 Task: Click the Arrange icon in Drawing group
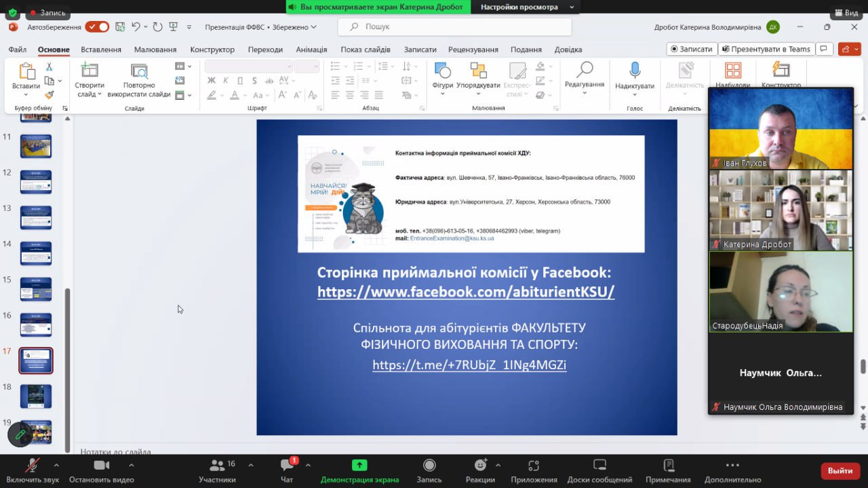[x=478, y=71]
